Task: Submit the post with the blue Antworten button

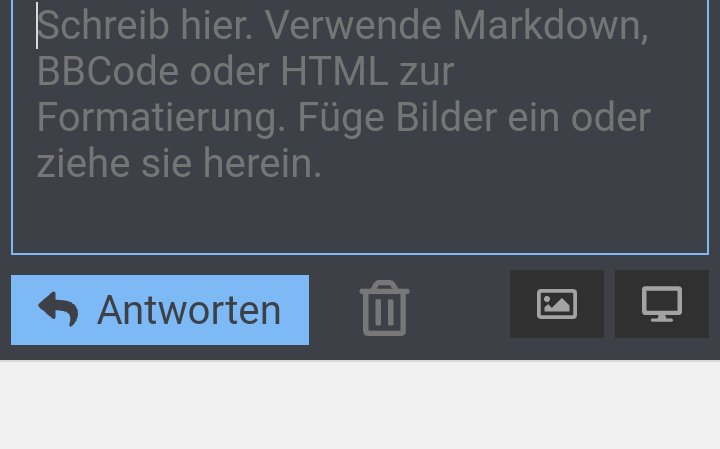Action: [160, 310]
